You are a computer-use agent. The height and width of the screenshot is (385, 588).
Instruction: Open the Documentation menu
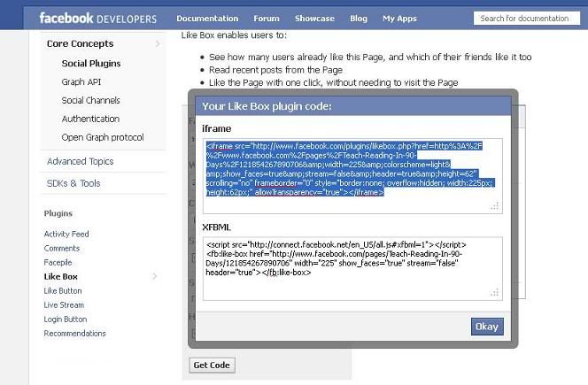[207, 19]
